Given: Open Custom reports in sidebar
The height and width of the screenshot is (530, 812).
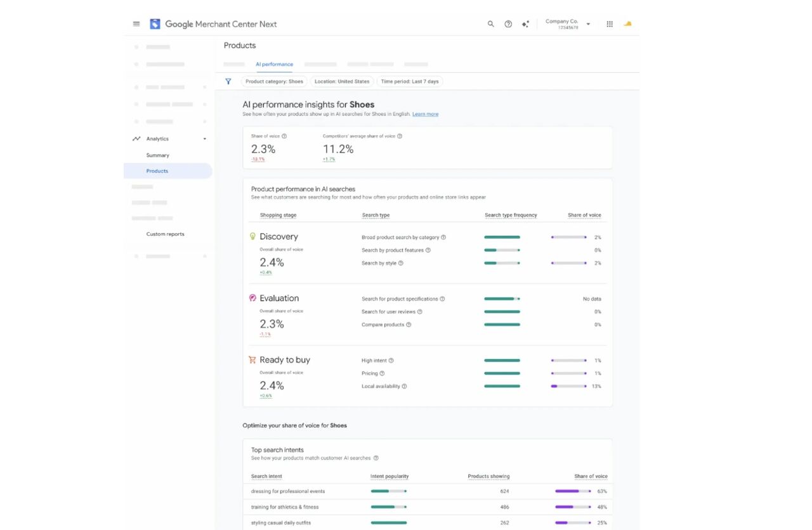Looking at the screenshot, I should [166, 234].
